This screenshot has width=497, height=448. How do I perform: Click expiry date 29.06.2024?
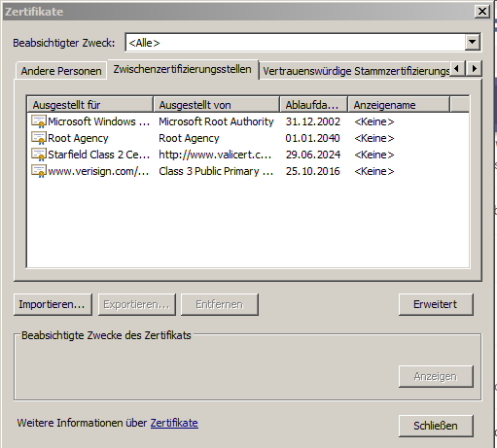pyautogui.click(x=313, y=155)
